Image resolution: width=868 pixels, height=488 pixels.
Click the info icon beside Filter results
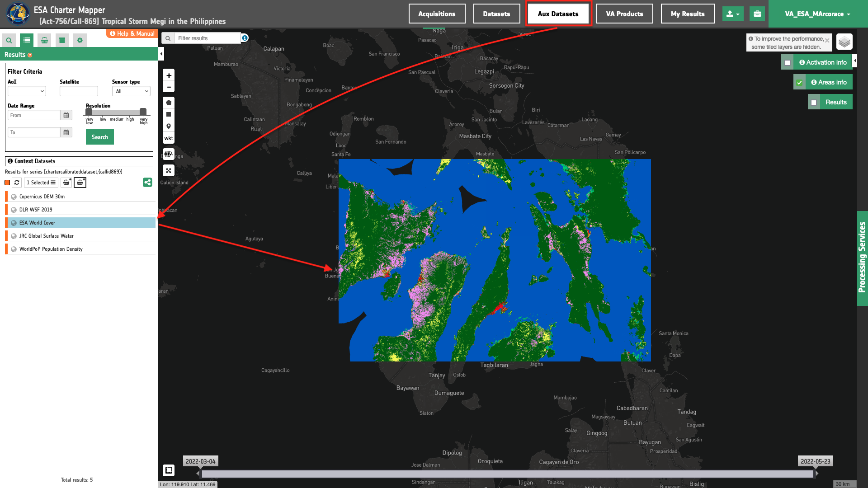click(245, 38)
